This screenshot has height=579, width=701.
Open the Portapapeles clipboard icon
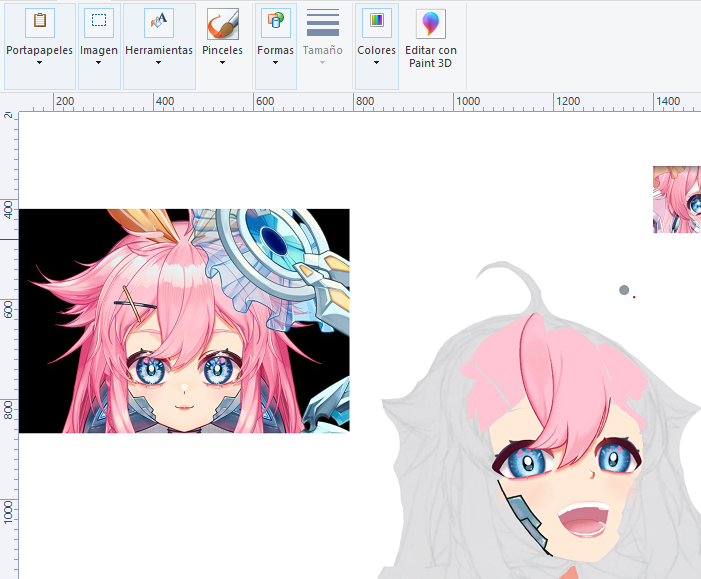40,23
